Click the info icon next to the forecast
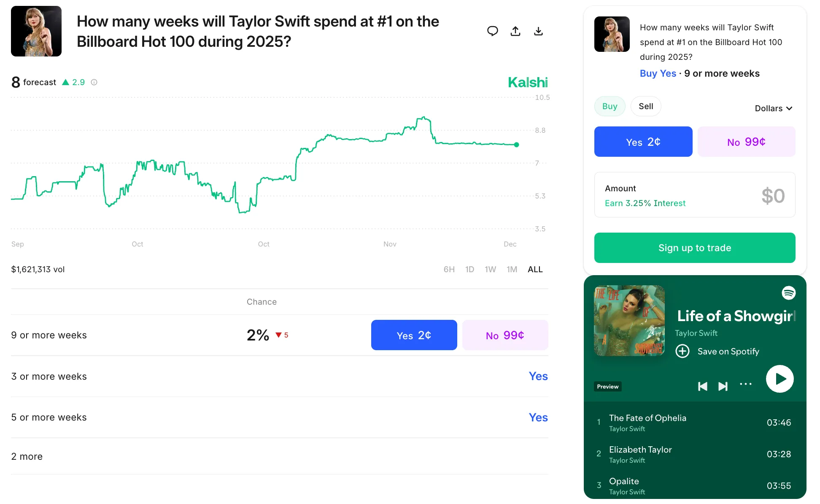 tap(94, 82)
